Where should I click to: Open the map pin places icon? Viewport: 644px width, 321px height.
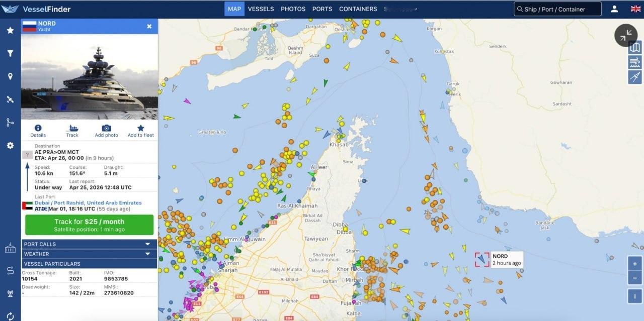pos(10,76)
